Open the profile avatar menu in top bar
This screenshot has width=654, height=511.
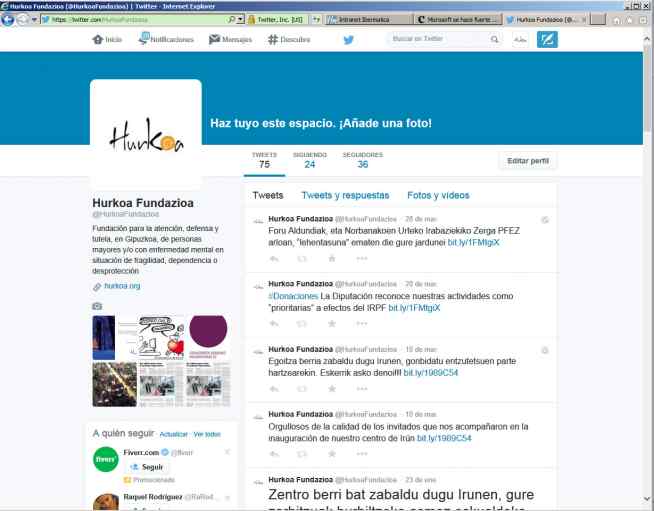520,40
